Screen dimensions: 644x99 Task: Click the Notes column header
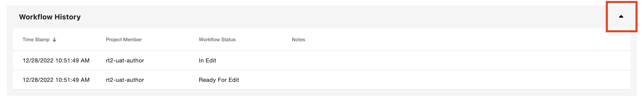298,40
